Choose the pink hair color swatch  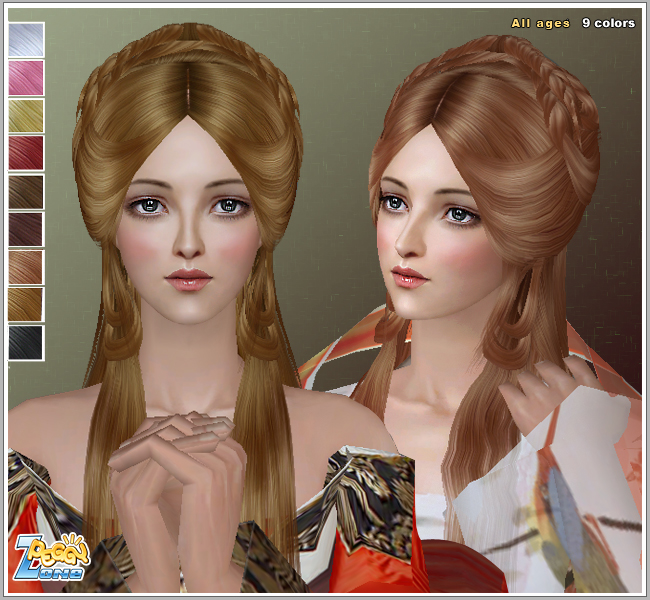click(x=26, y=77)
